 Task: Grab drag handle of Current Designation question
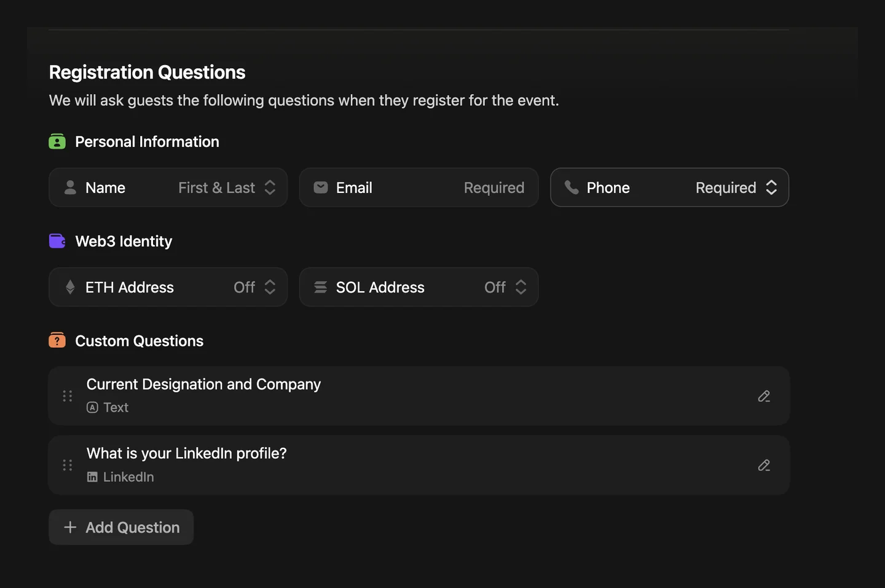[68, 396]
